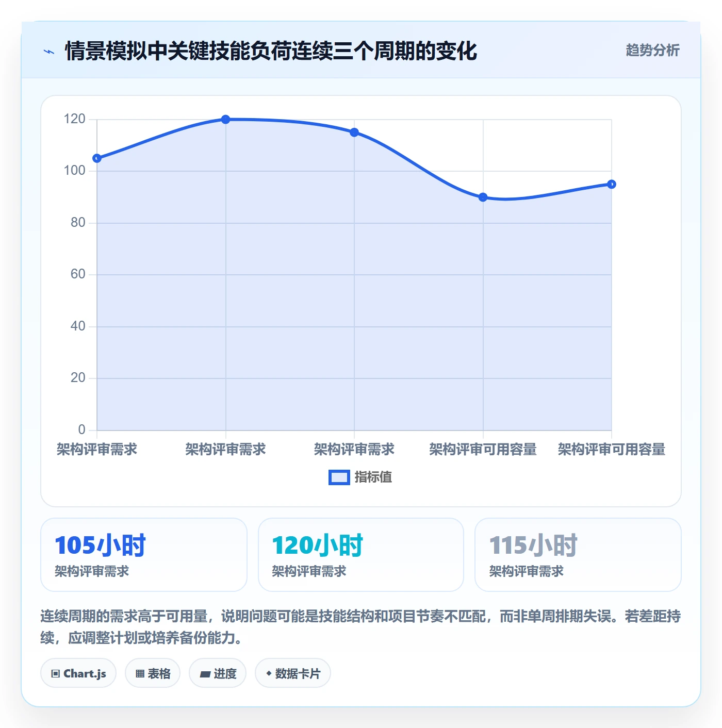Click the 100 label on the y-axis

click(x=74, y=171)
